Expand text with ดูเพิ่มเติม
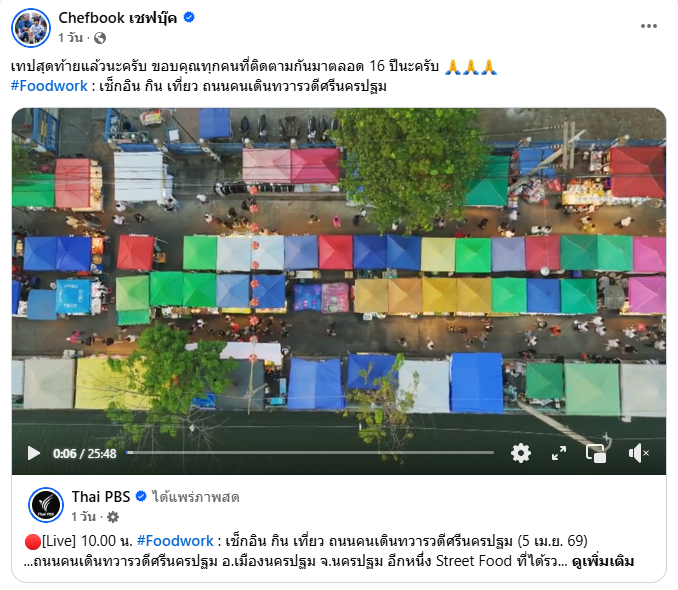 click(x=603, y=561)
